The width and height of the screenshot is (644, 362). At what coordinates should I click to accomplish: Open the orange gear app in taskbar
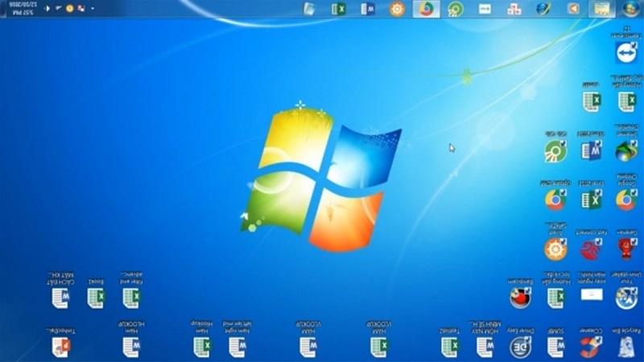coord(397,9)
